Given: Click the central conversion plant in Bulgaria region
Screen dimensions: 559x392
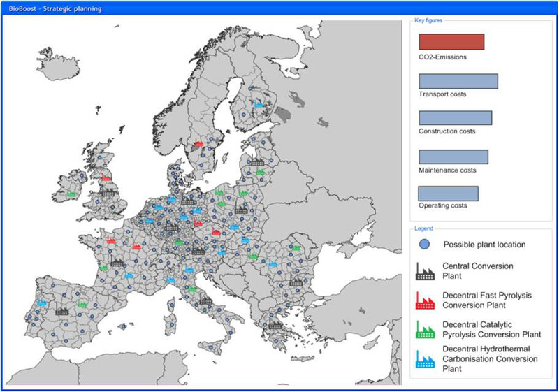Looking at the screenshot, I should coord(296,282).
